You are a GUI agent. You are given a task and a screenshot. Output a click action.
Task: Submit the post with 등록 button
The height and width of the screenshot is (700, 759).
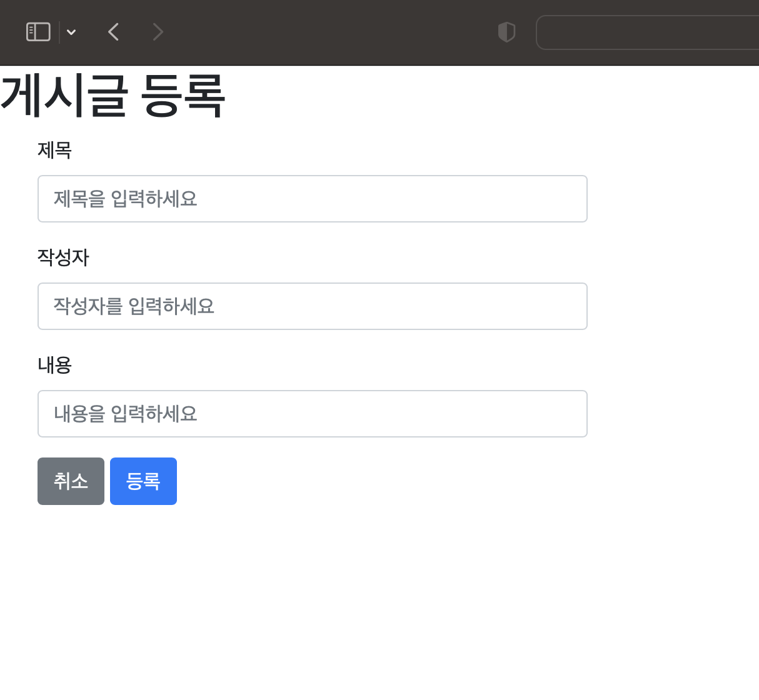tap(143, 481)
